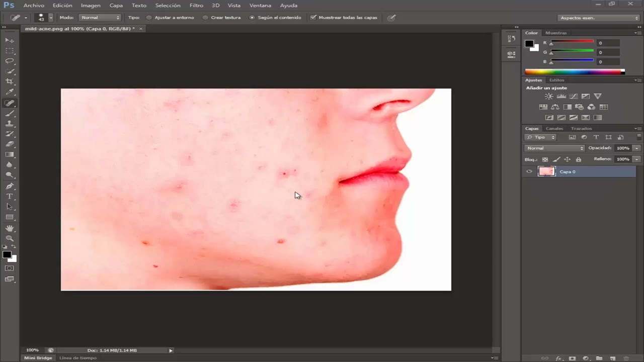Hide layer Capa 0 with eye icon
Screen dimensions: 644x362
[x=529, y=171]
